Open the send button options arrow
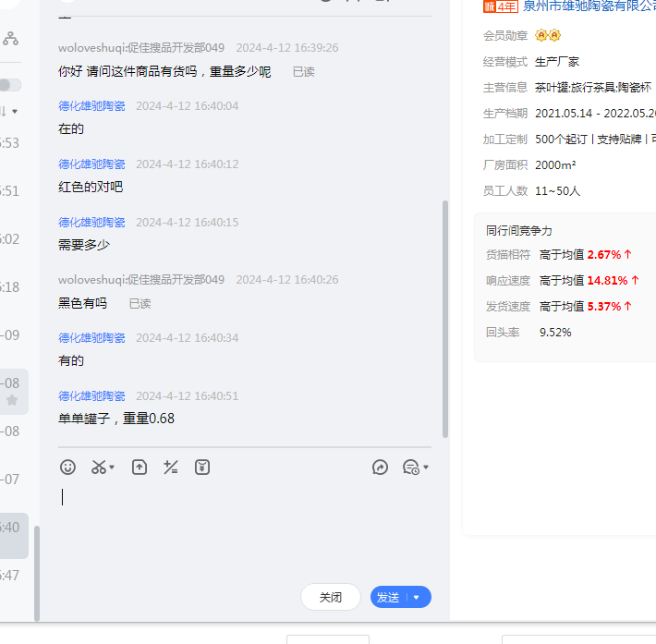Screen dimensions: 656x644 (x=417, y=598)
